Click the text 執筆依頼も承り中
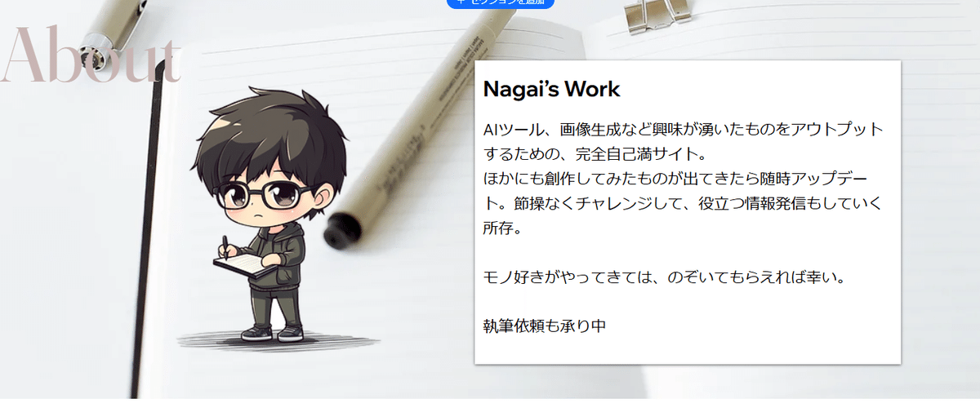The height and width of the screenshot is (412, 980). 544,326
